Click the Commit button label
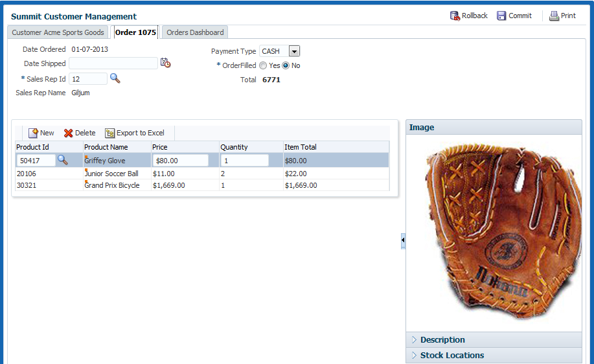This screenshot has width=594, height=364. click(520, 16)
